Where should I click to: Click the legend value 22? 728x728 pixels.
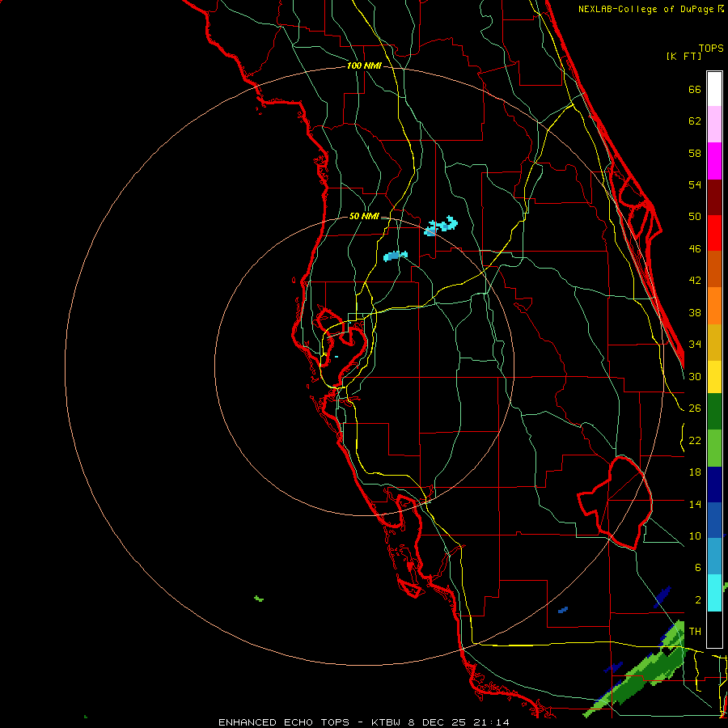(695, 440)
